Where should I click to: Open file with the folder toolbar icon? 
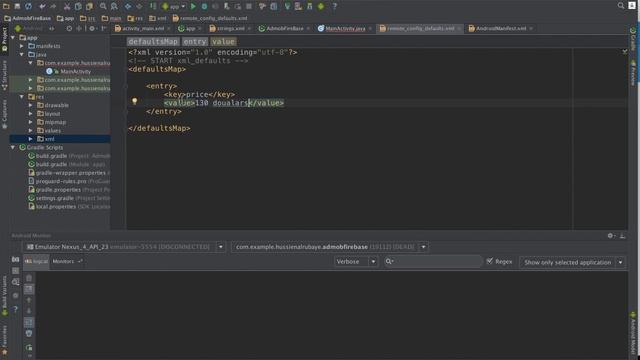6,6
